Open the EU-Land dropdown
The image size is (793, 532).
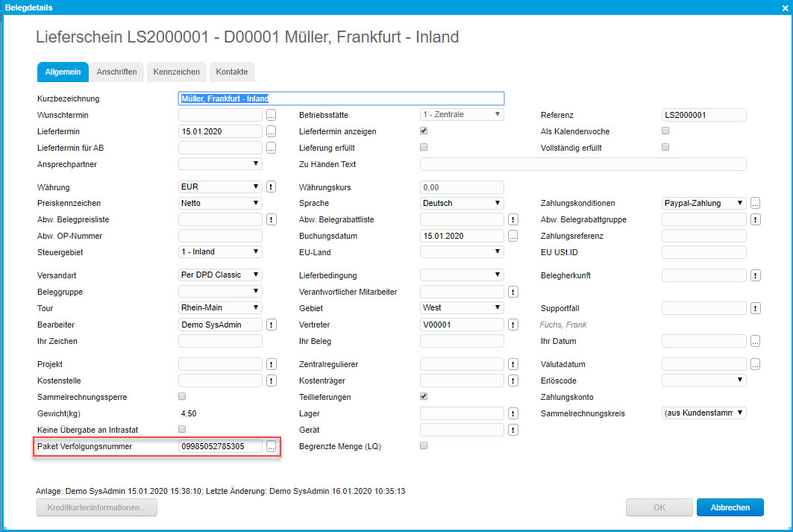[x=462, y=252]
